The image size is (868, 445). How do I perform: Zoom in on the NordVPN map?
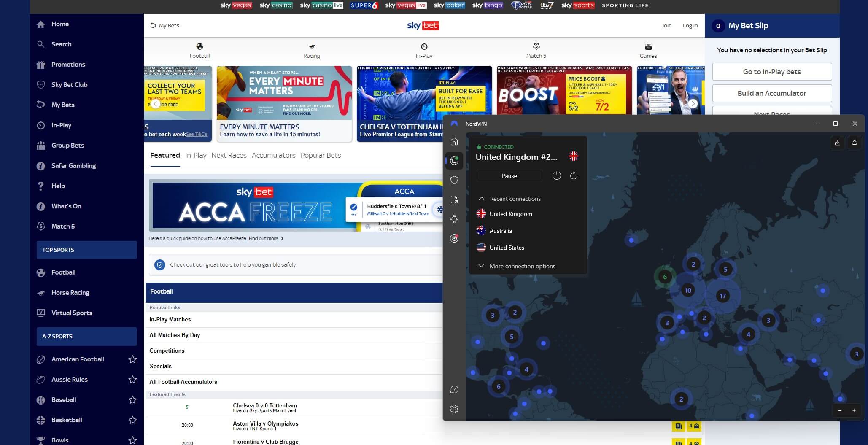[854, 410]
